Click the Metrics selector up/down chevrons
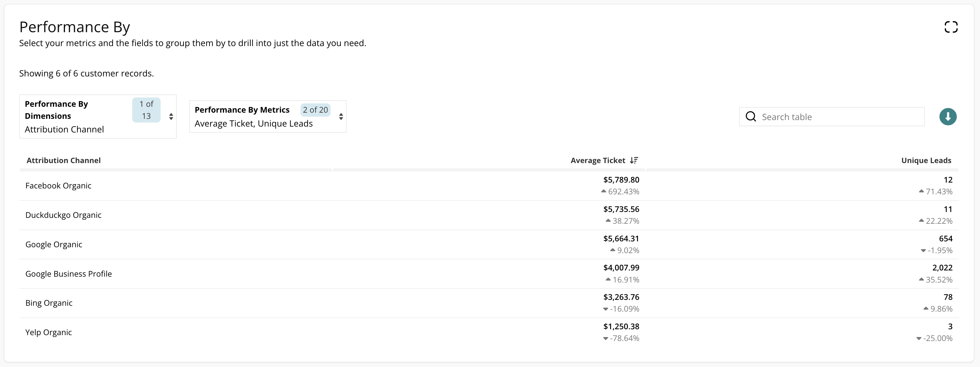This screenshot has width=980, height=367. (x=341, y=116)
